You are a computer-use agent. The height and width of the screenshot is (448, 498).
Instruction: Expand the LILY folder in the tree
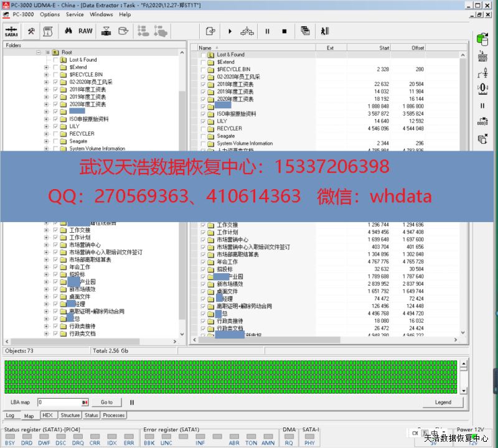coord(46,126)
